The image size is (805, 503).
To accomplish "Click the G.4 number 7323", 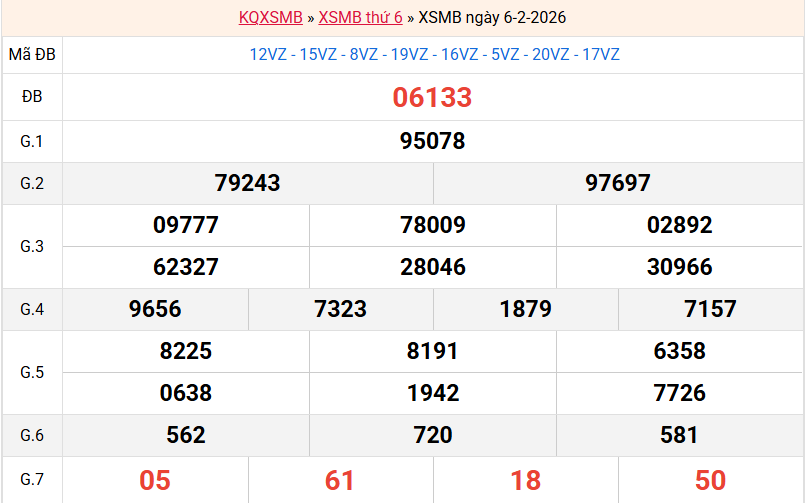I will (340, 309).
